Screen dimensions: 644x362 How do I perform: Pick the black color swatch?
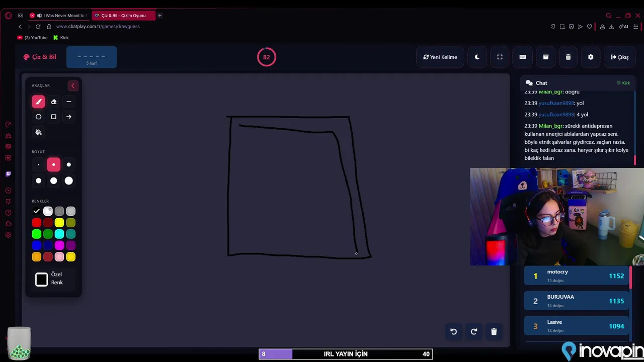(x=36, y=211)
